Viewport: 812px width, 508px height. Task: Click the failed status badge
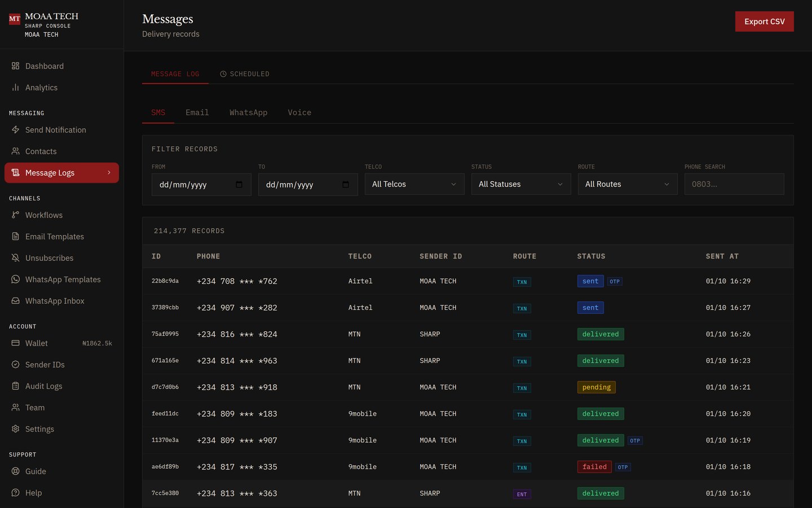tap(594, 467)
